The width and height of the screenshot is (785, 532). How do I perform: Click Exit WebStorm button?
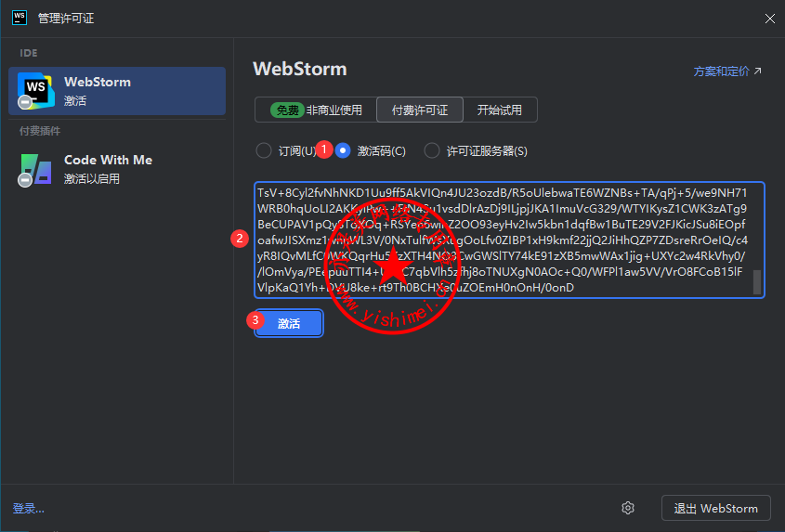pyautogui.click(x=716, y=509)
